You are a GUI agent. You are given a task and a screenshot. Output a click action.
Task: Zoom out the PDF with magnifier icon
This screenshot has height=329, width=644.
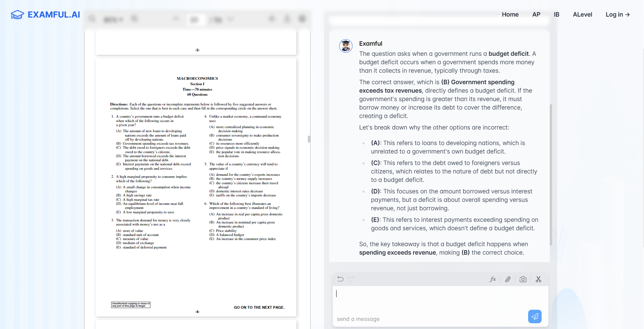92,19
